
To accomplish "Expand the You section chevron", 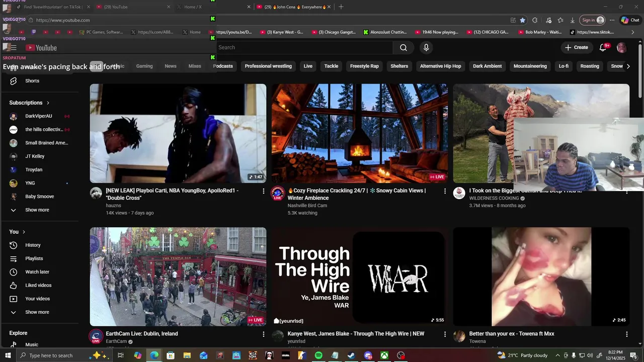I will click(x=24, y=232).
